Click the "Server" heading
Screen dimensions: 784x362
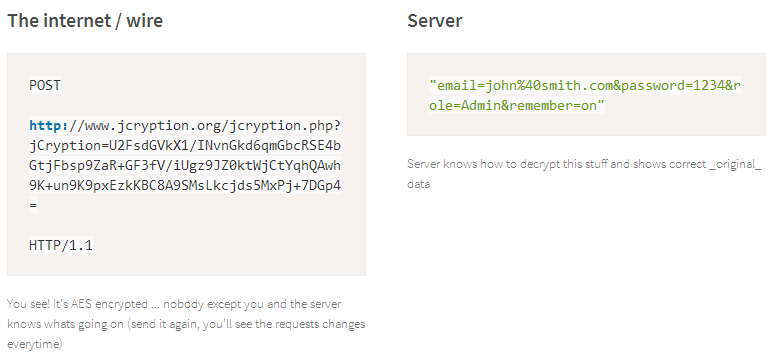[x=434, y=21]
